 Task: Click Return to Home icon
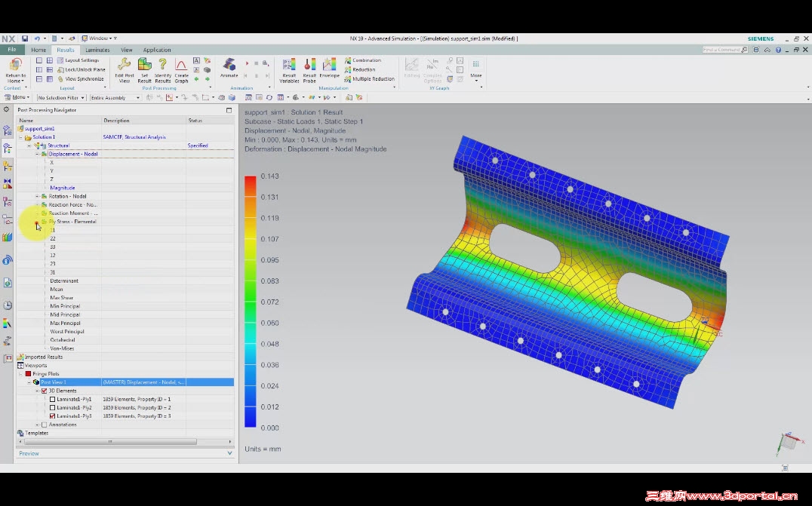point(16,70)
